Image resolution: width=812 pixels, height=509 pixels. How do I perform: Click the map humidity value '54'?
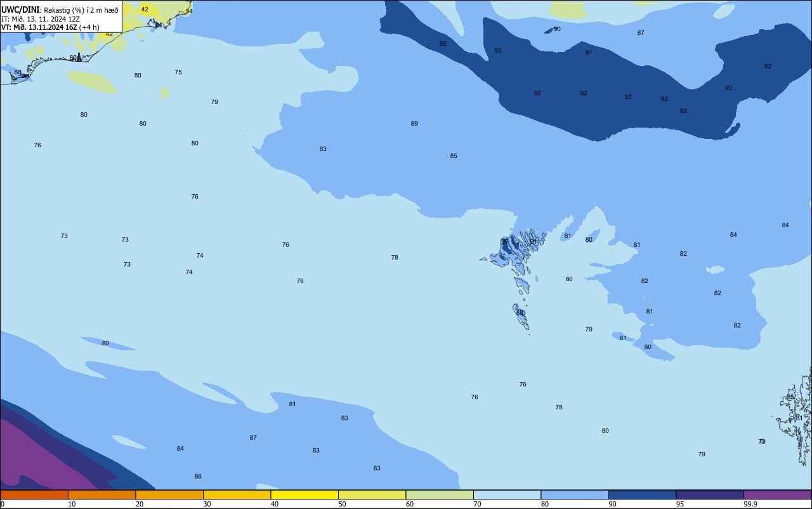189,11
